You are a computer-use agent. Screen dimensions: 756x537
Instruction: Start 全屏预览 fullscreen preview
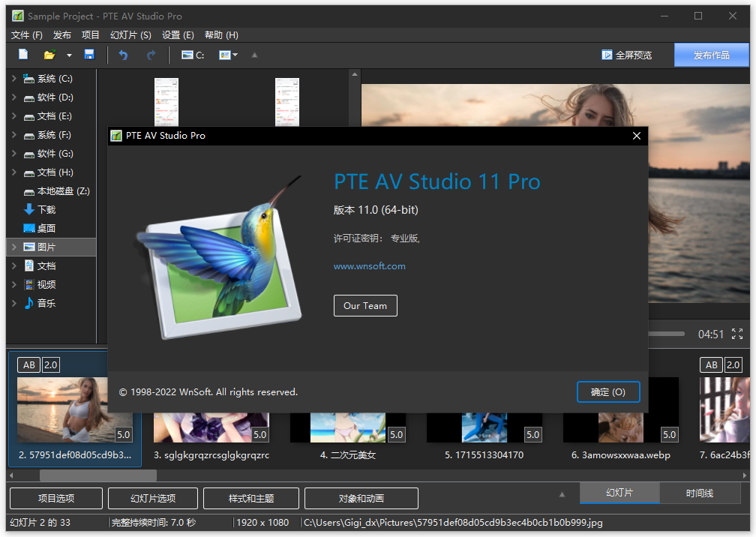click(626, 55)
